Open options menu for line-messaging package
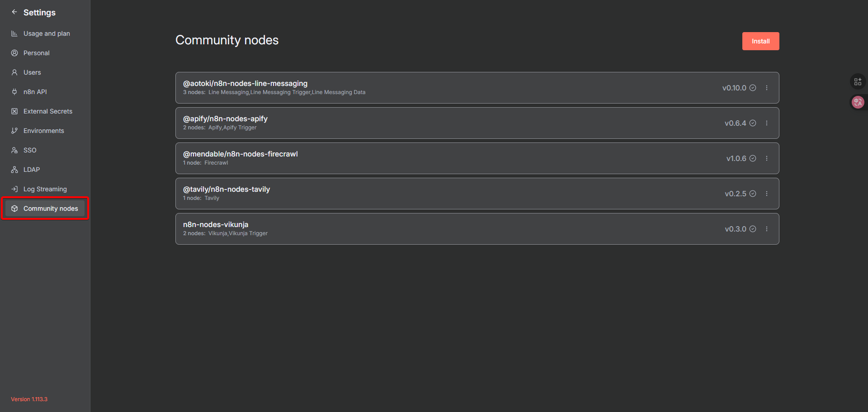 point(767,88)
